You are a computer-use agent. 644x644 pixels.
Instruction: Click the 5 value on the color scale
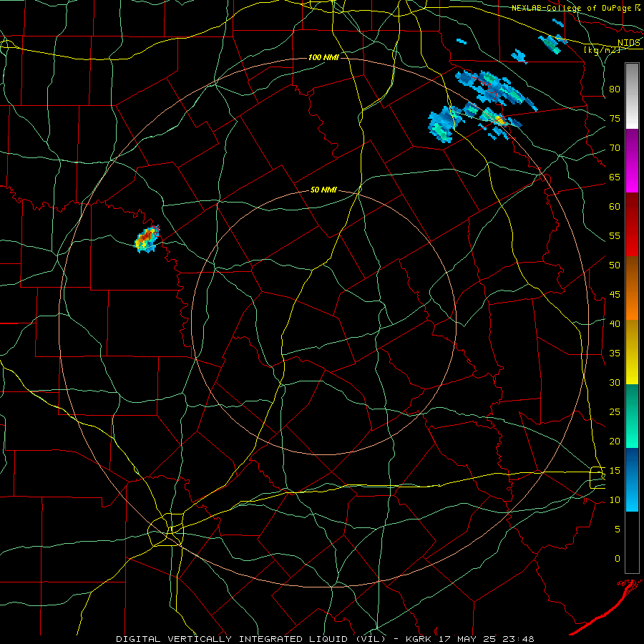pos(617,530)
